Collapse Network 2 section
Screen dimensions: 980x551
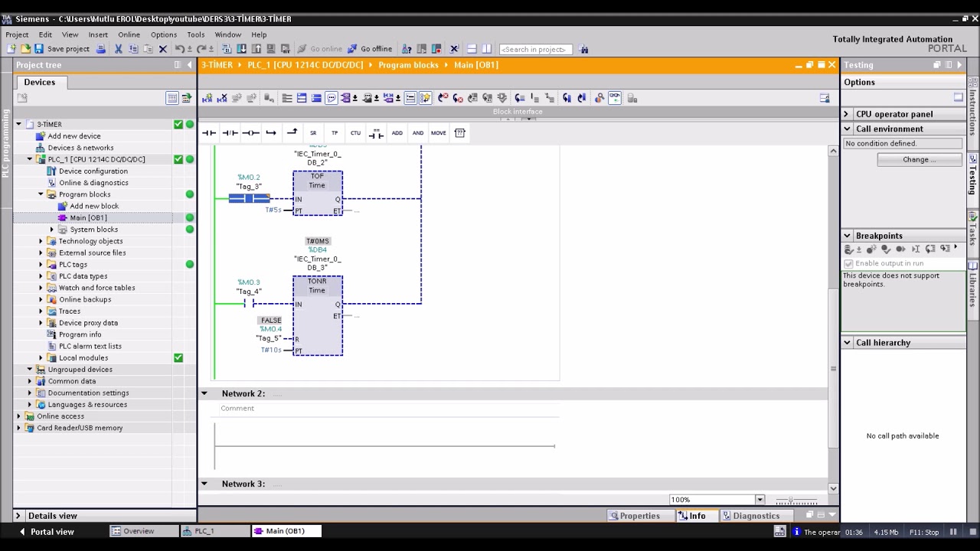[204, 393]
